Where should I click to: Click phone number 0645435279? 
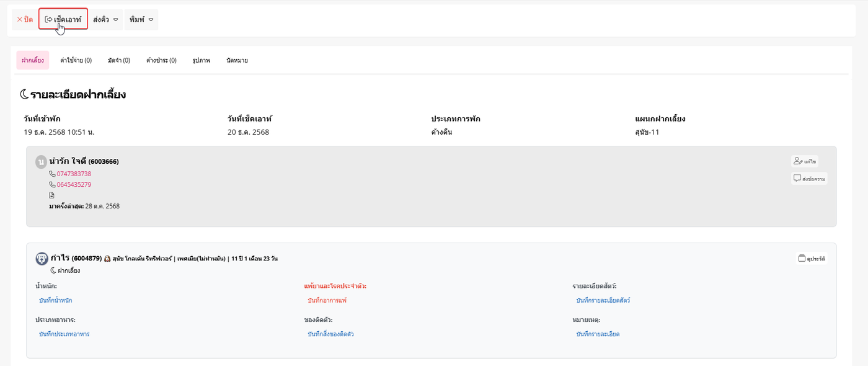click(x=74, y=184)
